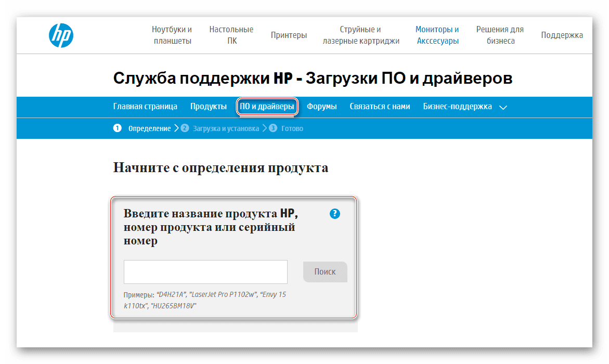Viewport: 609px width, 364px height.
Task: Open the Поддержка navigation item
Action: 562,35
